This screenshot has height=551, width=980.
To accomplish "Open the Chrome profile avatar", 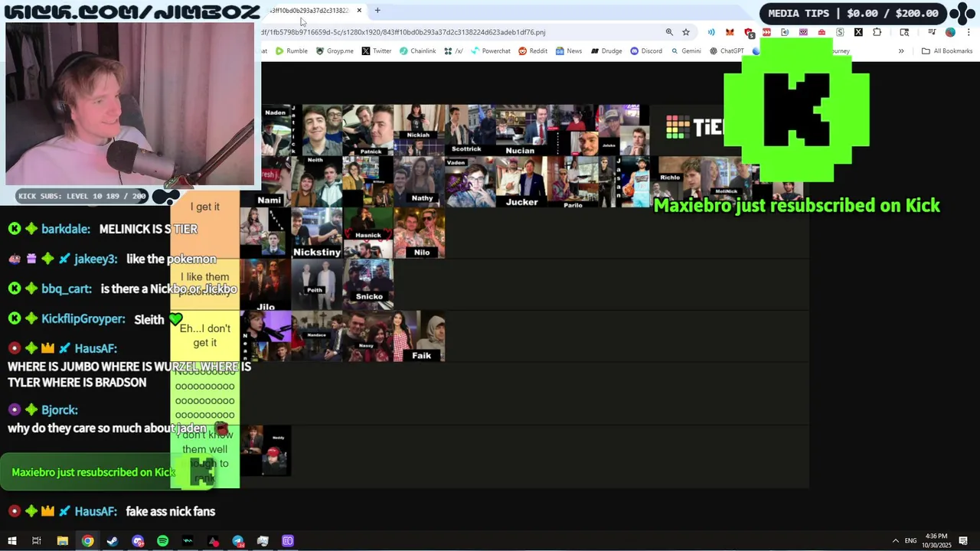I will click(950, 32).
